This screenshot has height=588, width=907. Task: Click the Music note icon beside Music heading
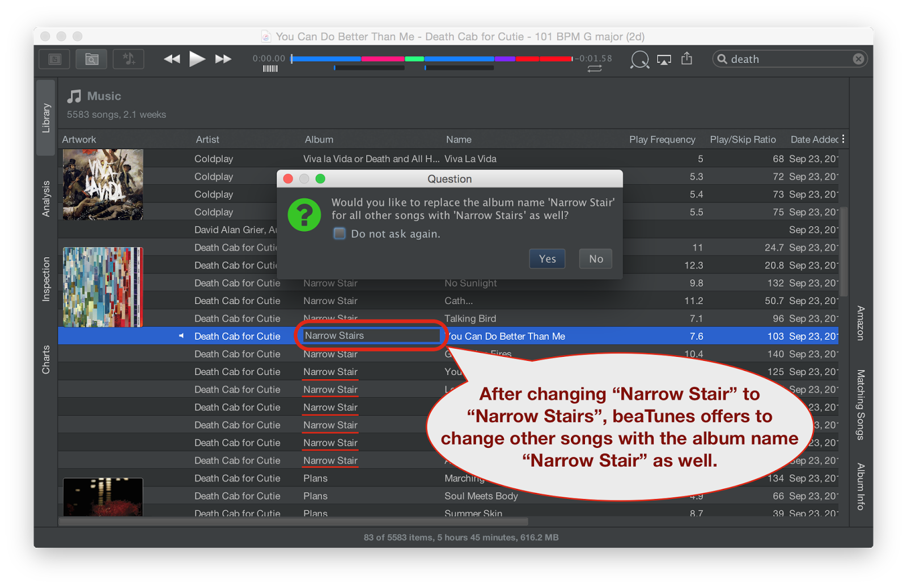(74, 96)
